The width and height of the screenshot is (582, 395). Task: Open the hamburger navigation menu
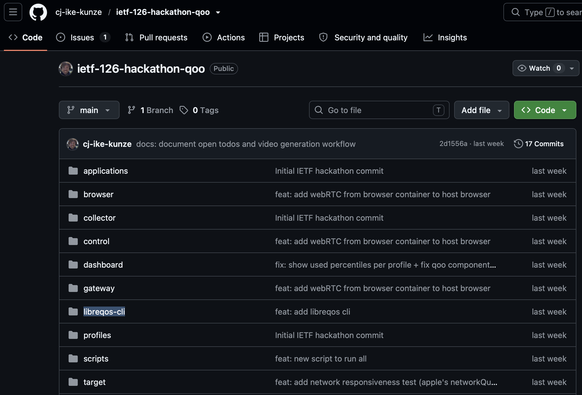(13, 12)
